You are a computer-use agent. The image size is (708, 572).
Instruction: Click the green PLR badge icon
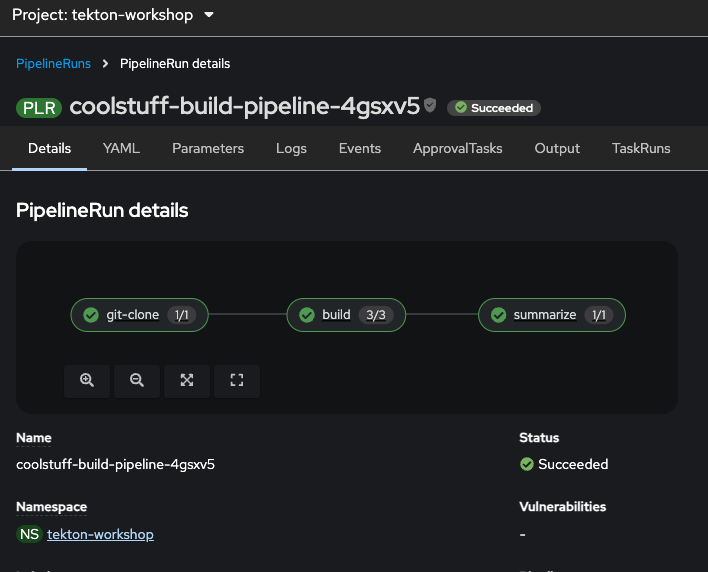39,108
